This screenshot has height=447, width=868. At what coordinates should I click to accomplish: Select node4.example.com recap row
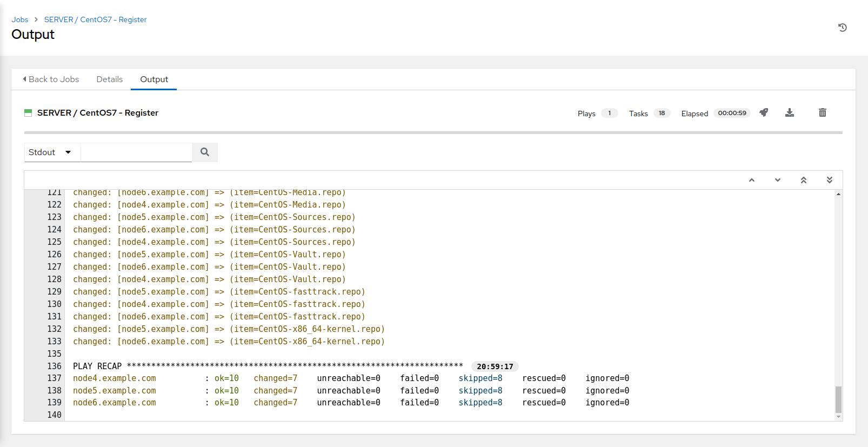point(351,378)
